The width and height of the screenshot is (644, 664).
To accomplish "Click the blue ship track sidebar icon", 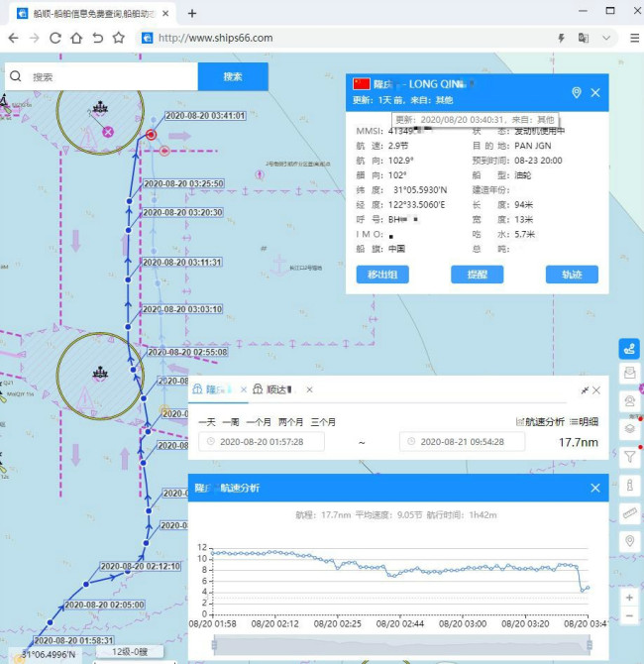I will pos(629,349).
